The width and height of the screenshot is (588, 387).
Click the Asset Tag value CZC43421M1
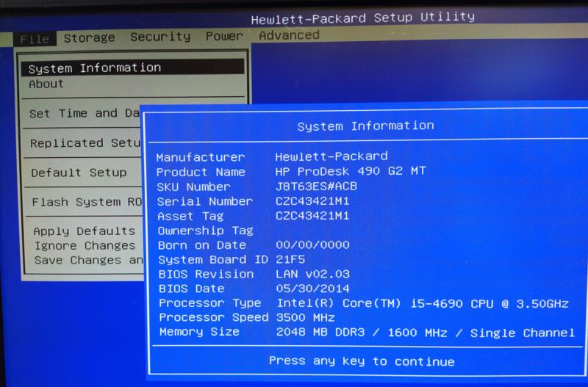point(312,216)
